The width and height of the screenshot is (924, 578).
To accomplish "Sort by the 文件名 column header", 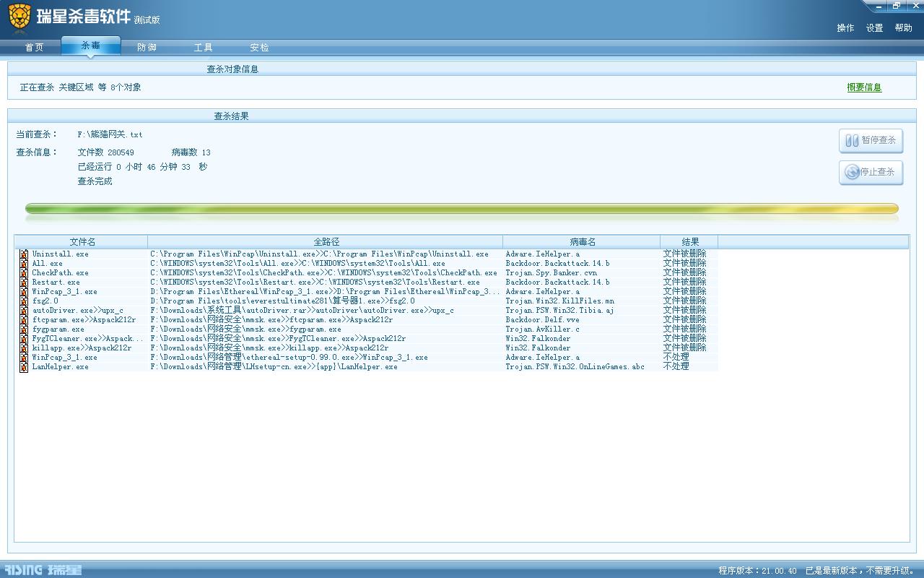I will 82,242.
